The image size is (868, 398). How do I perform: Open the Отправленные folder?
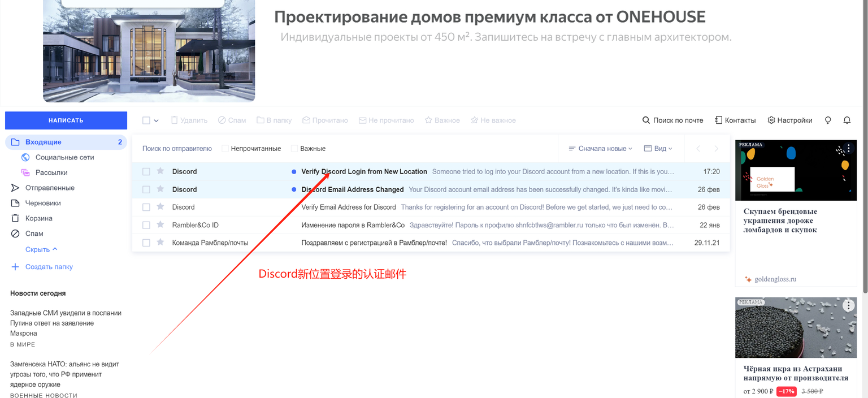(40, 187)
